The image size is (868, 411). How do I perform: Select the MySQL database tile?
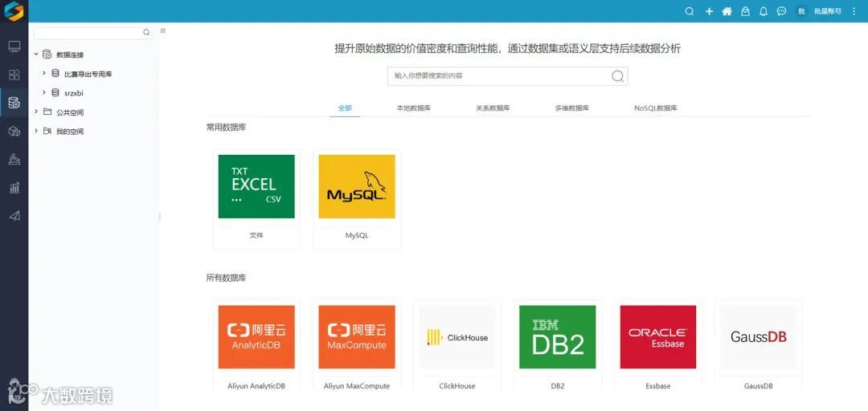(x=357, y=186)
